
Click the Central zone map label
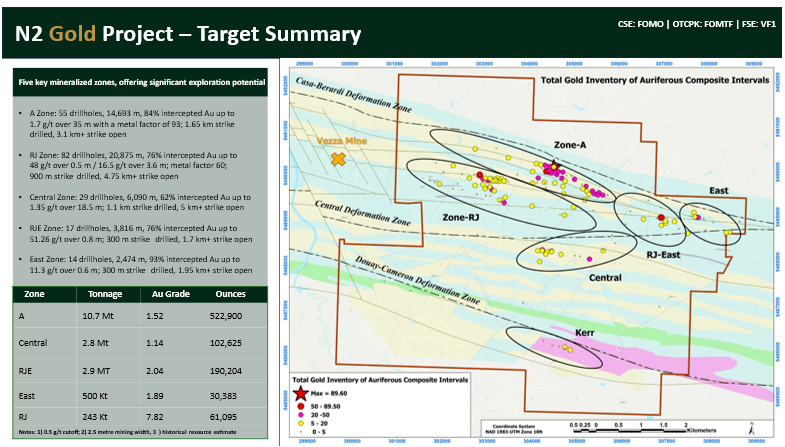(606, 277)
